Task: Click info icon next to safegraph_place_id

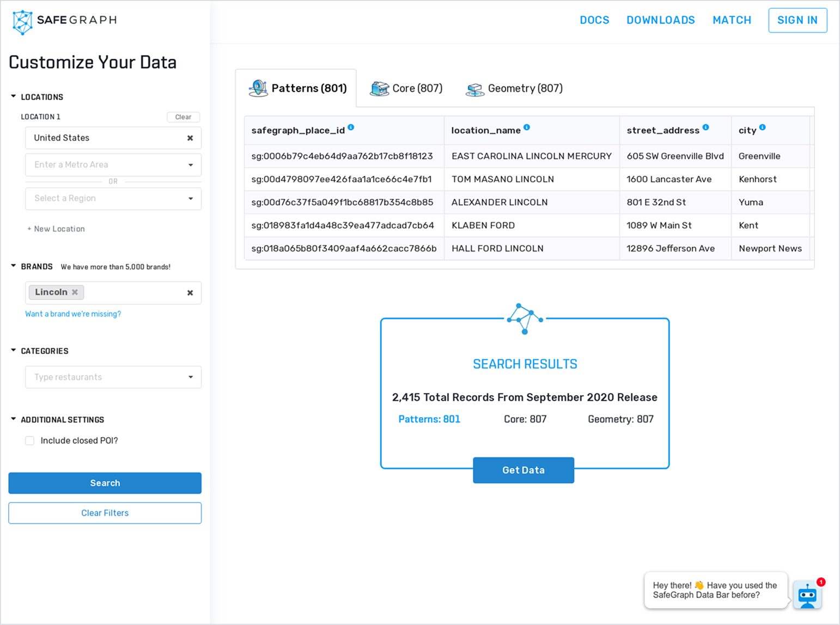Action: 351,127
